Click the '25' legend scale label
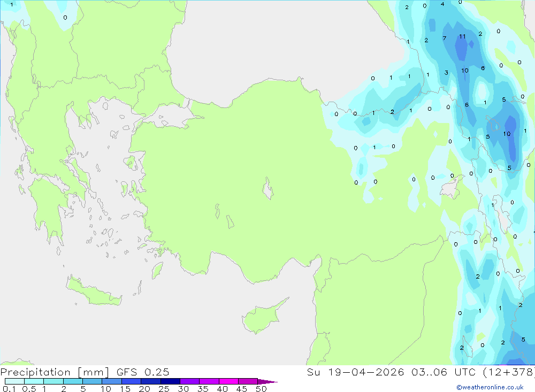The width and height of the screenshot is (535, 392). 164,389
